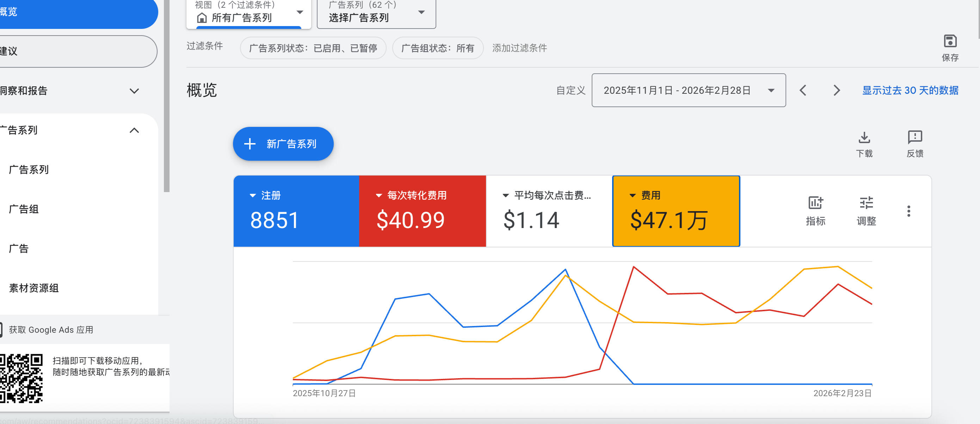Open the 素材资源组 page

(34, 288)
